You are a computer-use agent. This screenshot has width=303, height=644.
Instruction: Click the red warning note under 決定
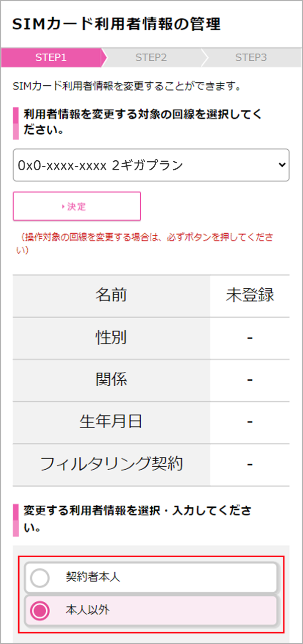pyautogui.click(x=146, y=243)
